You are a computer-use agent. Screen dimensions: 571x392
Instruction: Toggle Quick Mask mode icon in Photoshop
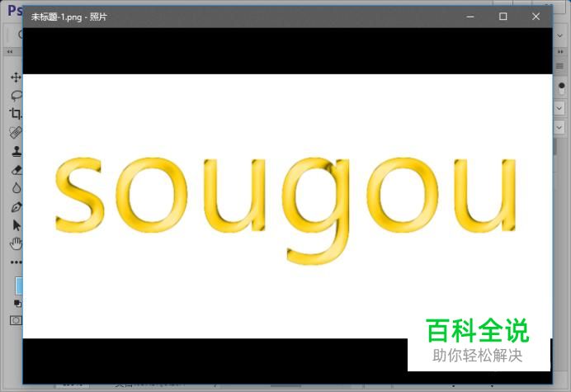pyautogui.click(x=16, y=320)
